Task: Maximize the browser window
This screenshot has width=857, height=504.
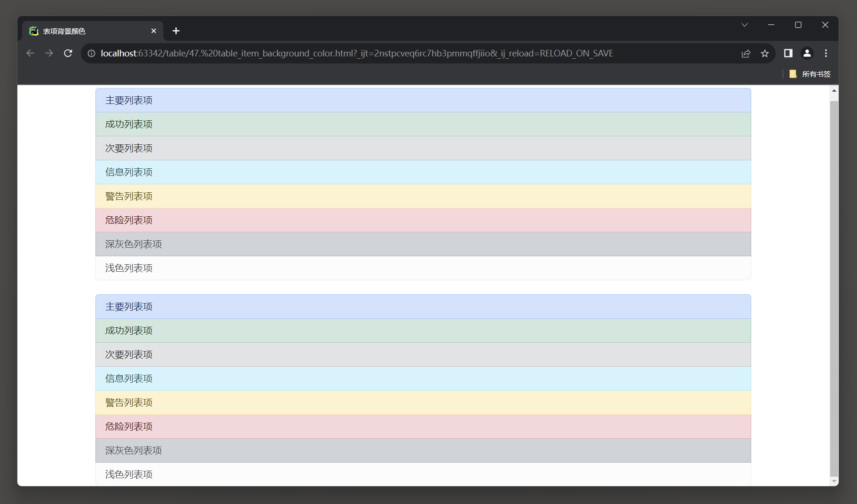Action: click(798, 25)
